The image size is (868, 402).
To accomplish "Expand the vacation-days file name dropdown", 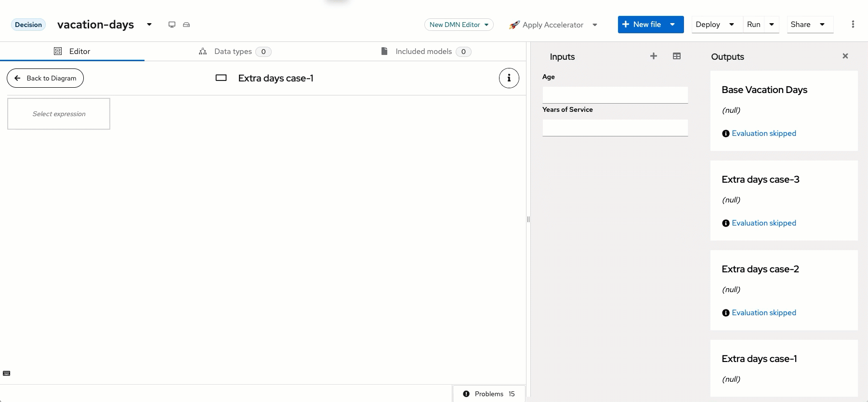I will 149,25.
